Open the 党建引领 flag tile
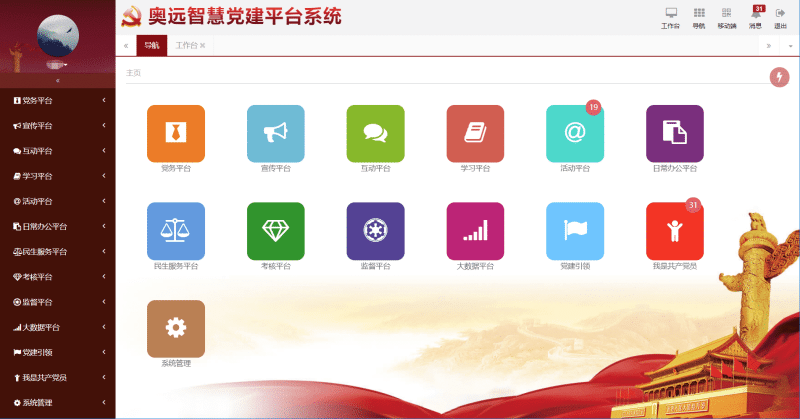800x419 pixels. (575, 231)
